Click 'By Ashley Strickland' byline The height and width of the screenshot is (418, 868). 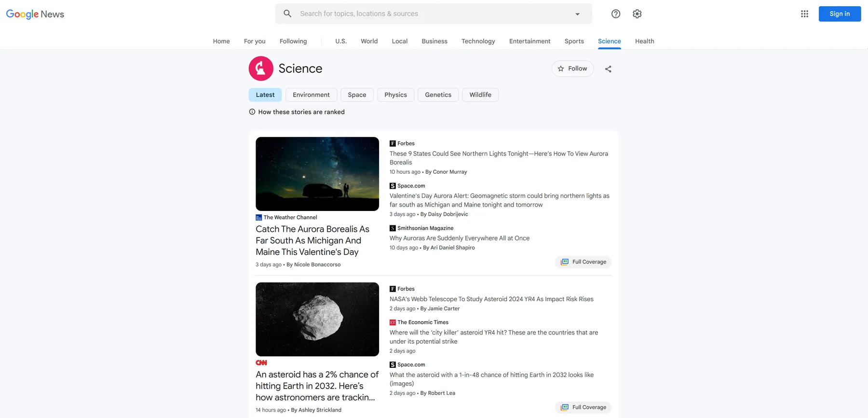[316, 410]
